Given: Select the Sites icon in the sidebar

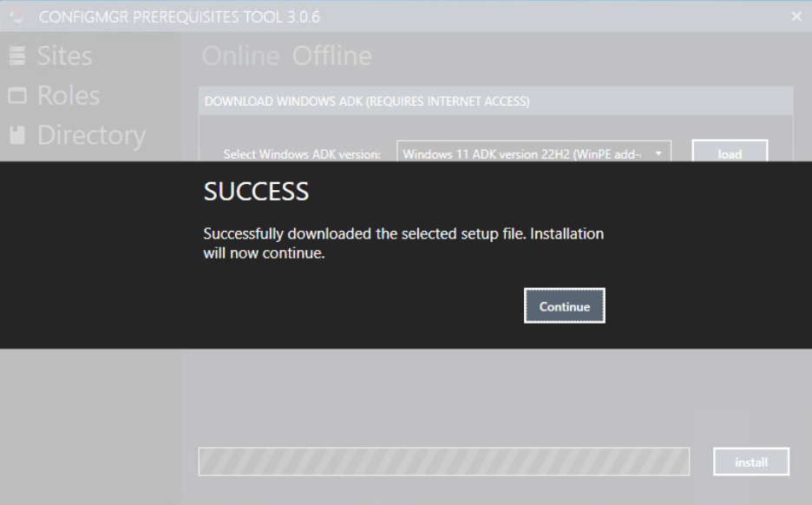Looking at the screenshot, I should (19, 55).
